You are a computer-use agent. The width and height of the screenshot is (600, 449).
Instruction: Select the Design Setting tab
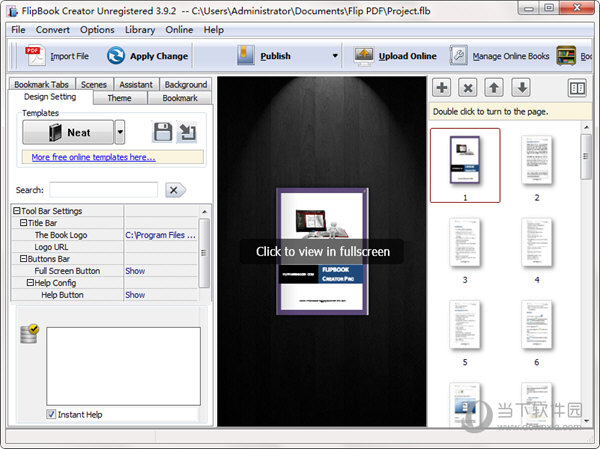[50, 97]
